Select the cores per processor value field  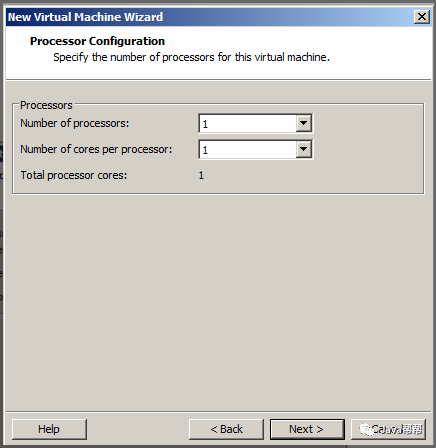(x=247, y=150)
